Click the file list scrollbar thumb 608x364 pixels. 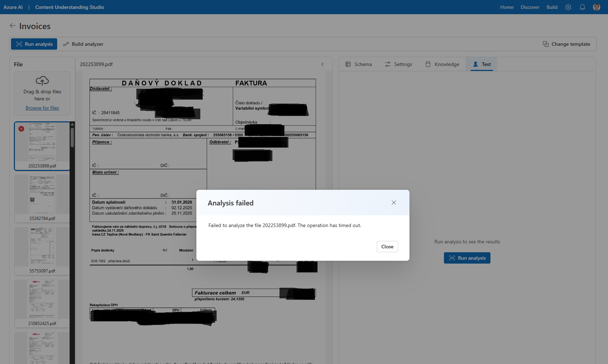point(72,137)
